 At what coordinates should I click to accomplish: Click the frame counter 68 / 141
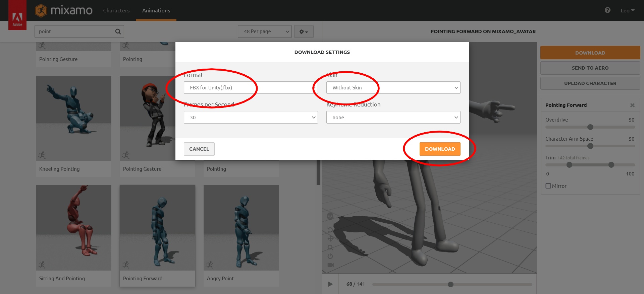point(356,284)
